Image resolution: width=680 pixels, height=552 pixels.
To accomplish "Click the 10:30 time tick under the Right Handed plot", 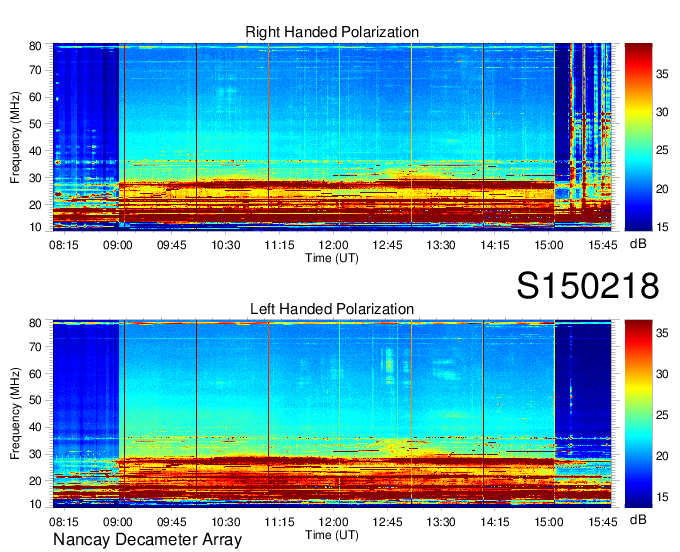I will 226,245.
